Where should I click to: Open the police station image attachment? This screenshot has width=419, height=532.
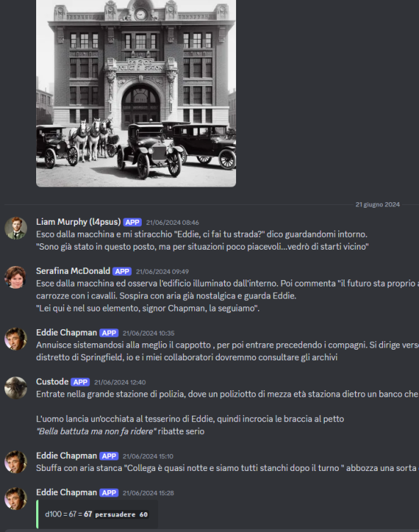tap(136, 94)
